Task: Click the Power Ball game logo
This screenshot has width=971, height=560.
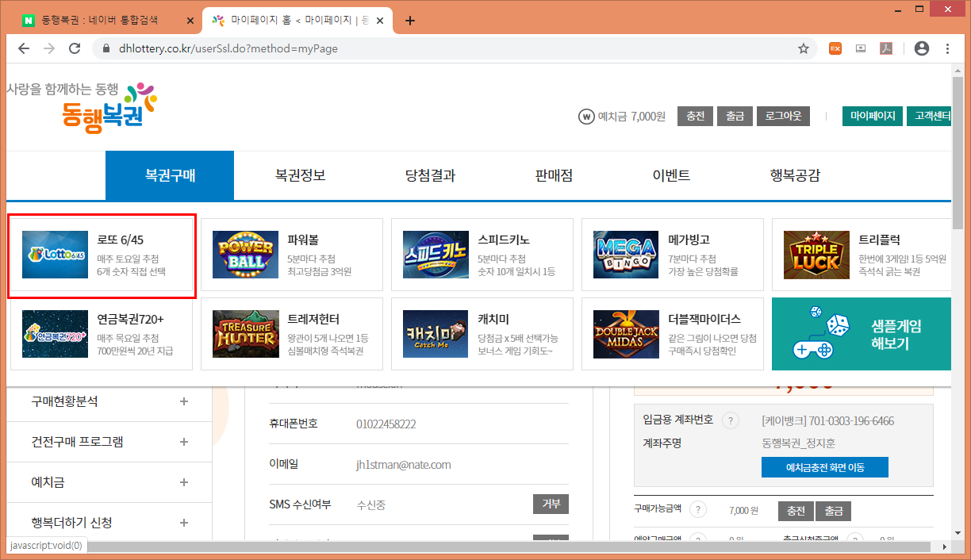Action: pos(245,255)
